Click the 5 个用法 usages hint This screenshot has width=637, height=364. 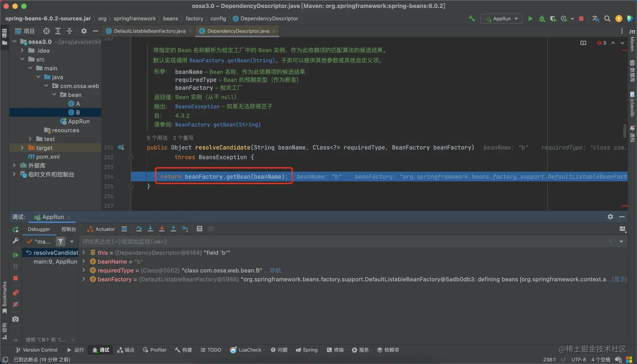pos(157,138)
